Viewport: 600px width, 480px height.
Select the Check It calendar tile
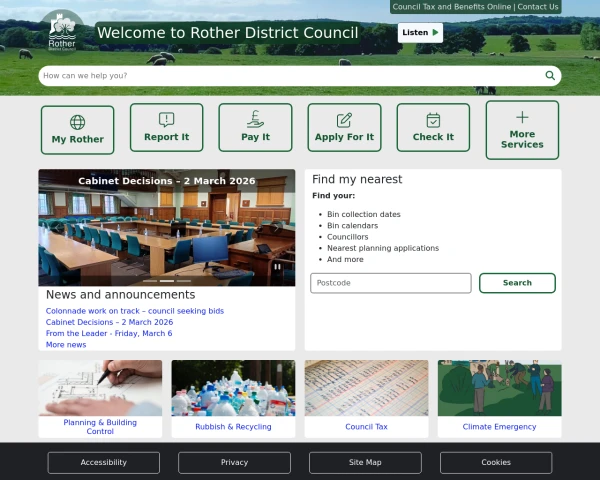(433, 128)
